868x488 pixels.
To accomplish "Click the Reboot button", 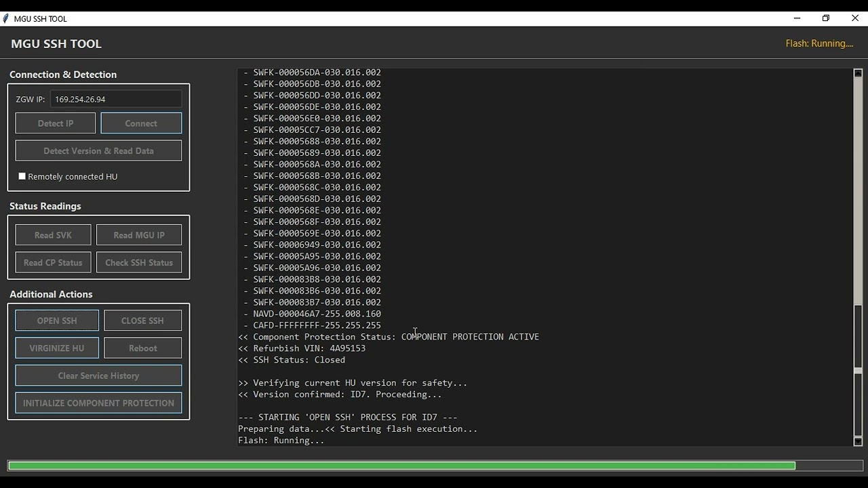I will click(142, 348).
